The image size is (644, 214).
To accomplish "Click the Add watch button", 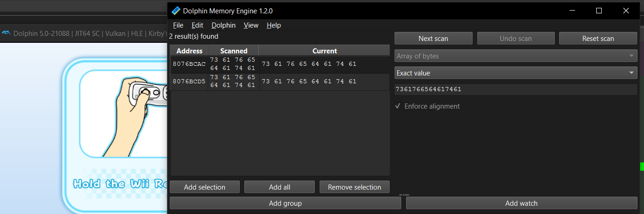I will [x=521, y=203].
